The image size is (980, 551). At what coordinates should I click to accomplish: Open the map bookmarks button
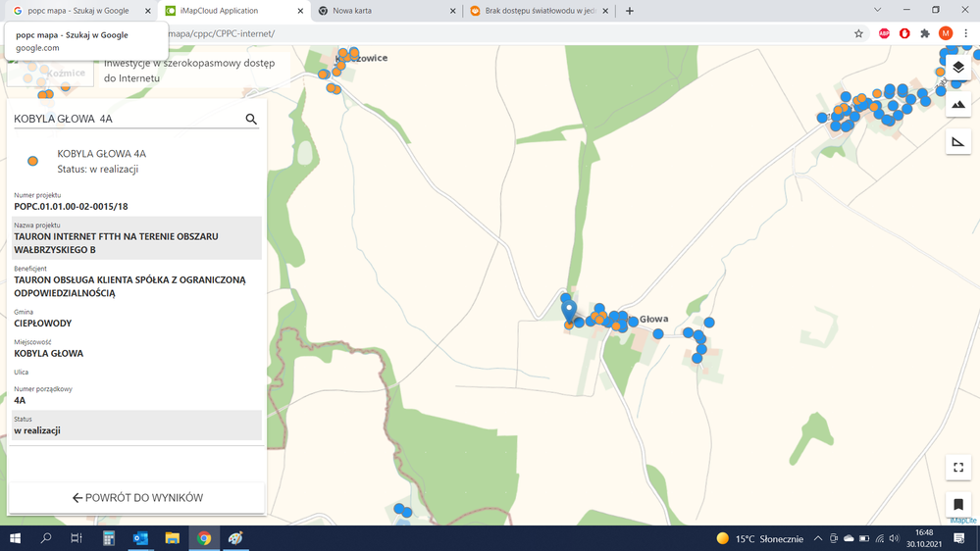click(x=957, y=505)
